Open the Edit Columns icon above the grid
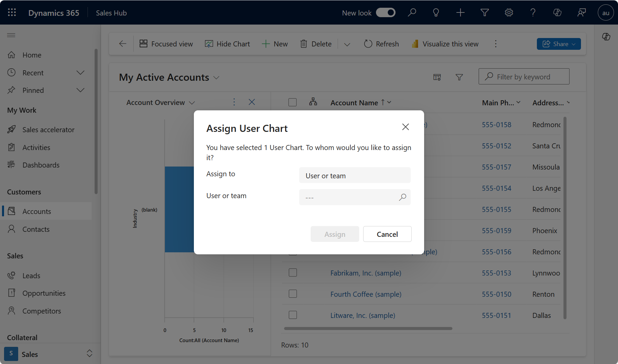618x364 pixels. tap(437, 77)
